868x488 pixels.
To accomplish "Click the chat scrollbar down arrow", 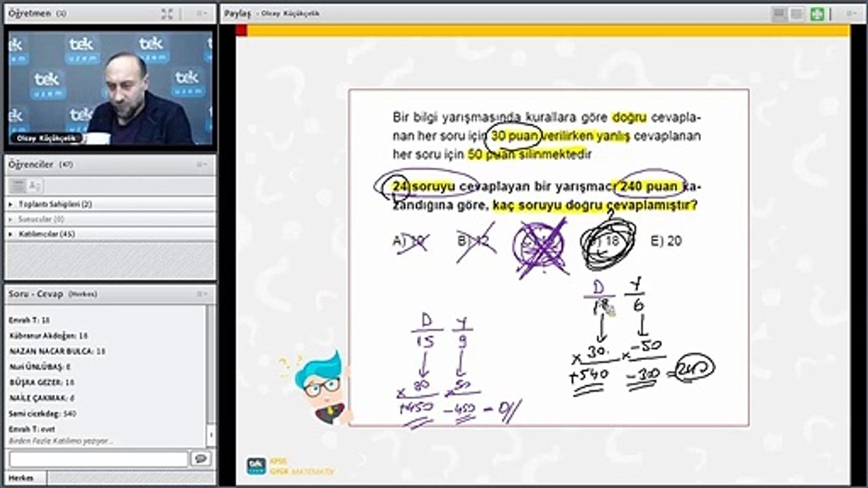I will point(210,434).
